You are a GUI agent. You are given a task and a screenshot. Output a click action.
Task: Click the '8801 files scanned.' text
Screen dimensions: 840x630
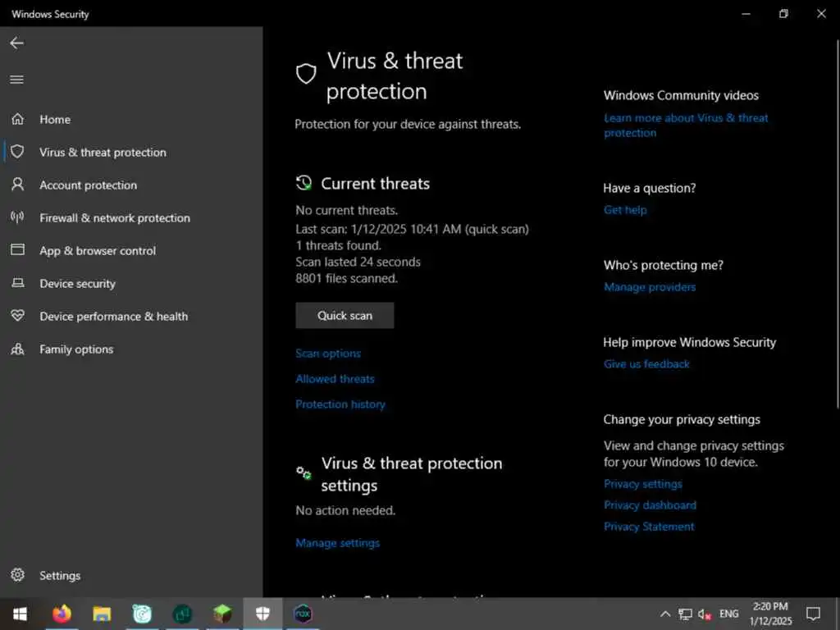coord(347,278)
